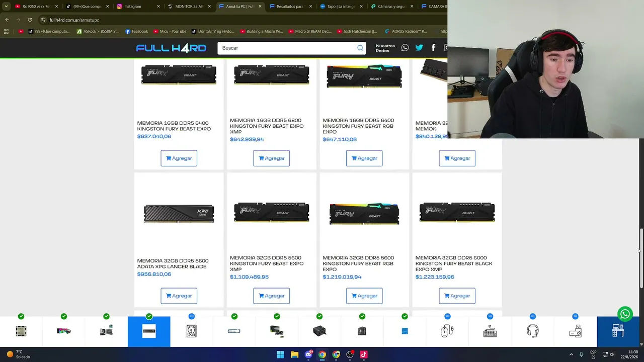
Task: Add 16GB DDR5 6400 Fury Beast EXPO $637.040,06
Action: [x=179, y=158]
